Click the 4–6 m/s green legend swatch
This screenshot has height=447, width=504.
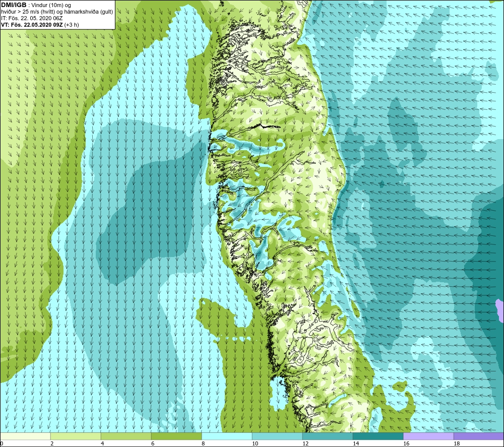126,436
